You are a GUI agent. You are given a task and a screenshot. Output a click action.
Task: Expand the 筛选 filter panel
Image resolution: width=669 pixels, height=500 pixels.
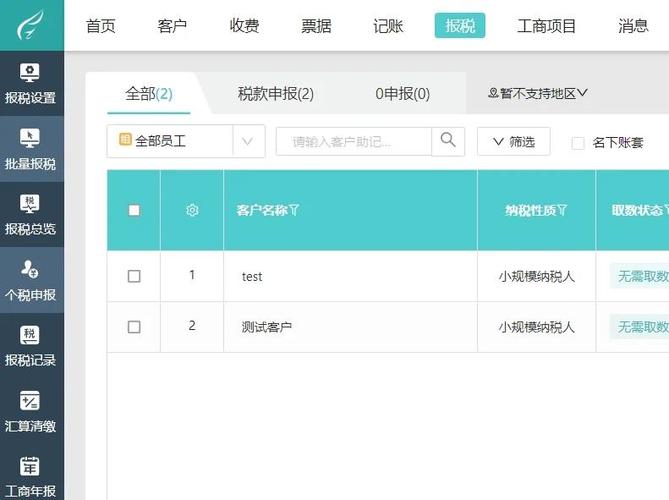tap(514, 141)
